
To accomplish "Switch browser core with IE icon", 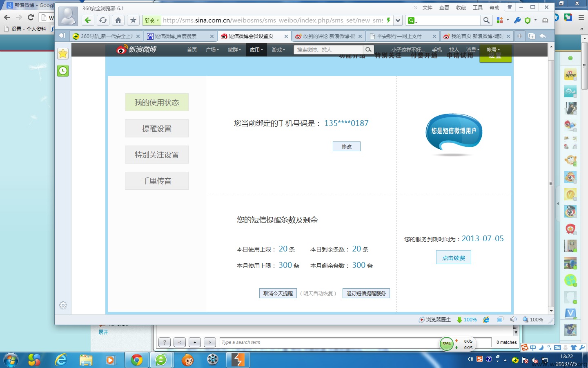I will pos(486,320).
